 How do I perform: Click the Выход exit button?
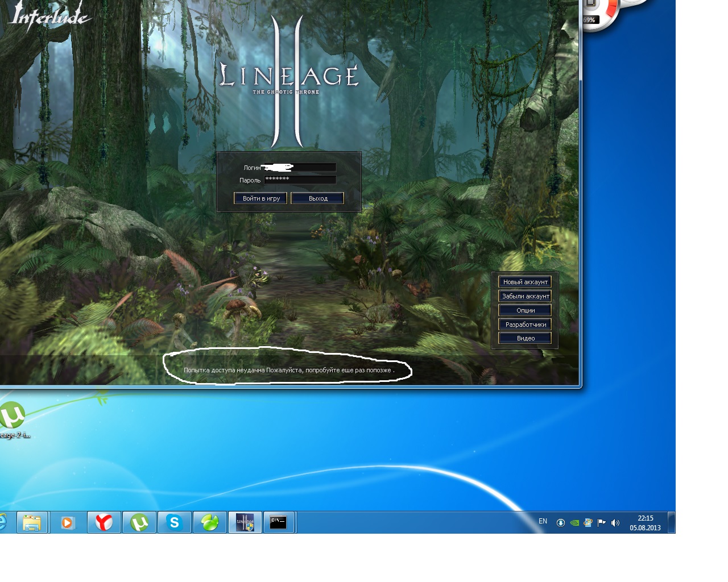(317, 198)
